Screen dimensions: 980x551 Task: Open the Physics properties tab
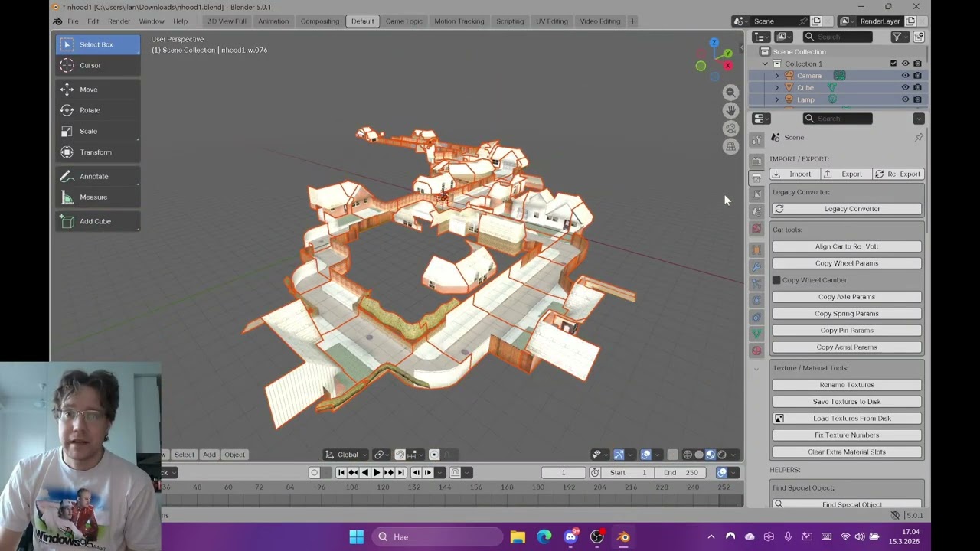click(756, 300)
